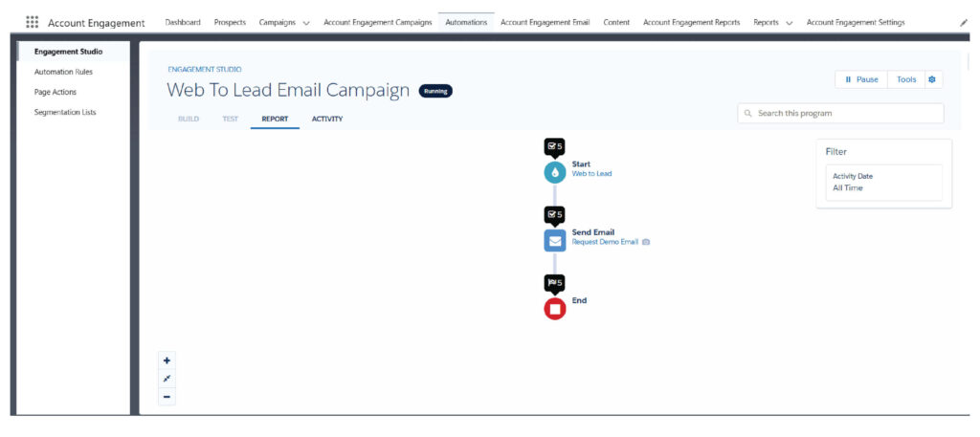Fit canvas with the collapse arrows button
This screenshot has height=437, width=980.
[x=167, y=379]
